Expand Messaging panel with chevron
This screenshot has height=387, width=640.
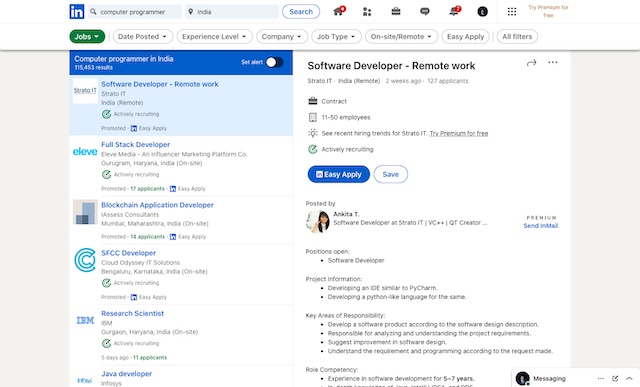point(629,378)
